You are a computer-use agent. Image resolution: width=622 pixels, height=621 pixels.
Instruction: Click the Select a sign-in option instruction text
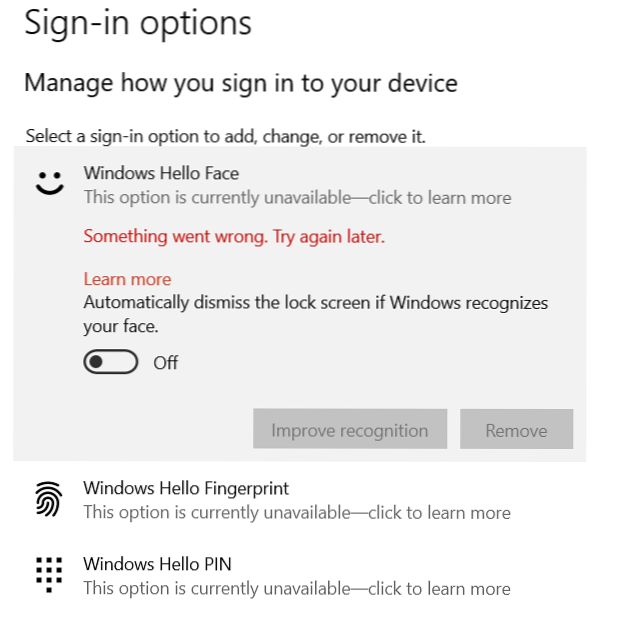click(226, 135)
